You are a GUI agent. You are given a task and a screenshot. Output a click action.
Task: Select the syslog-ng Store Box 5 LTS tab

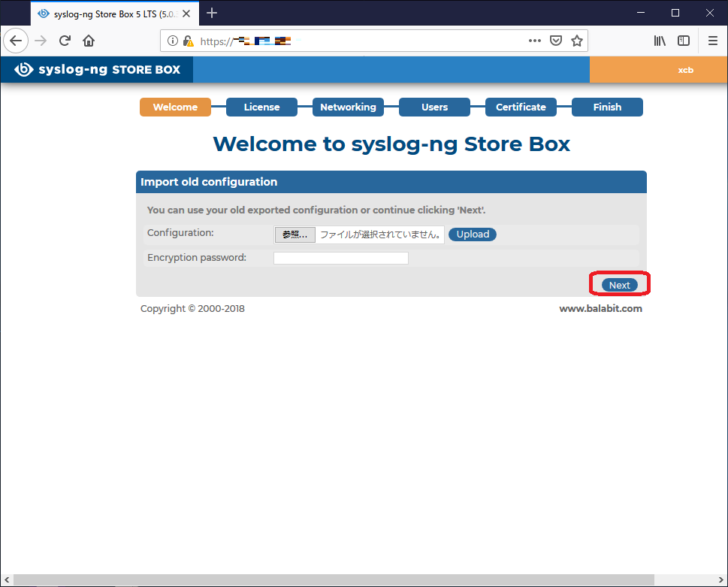click(115, 14)
